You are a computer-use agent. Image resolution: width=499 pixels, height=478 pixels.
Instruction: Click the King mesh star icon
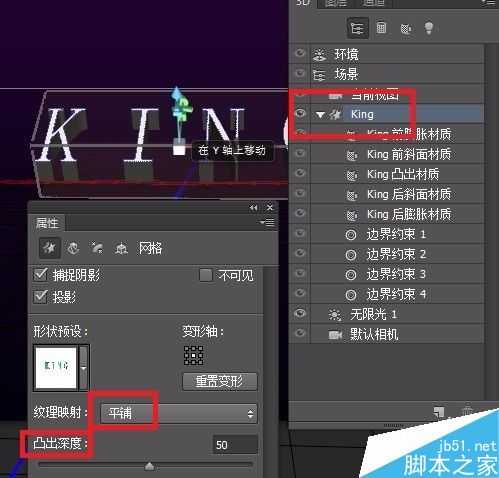coord(336,115)
